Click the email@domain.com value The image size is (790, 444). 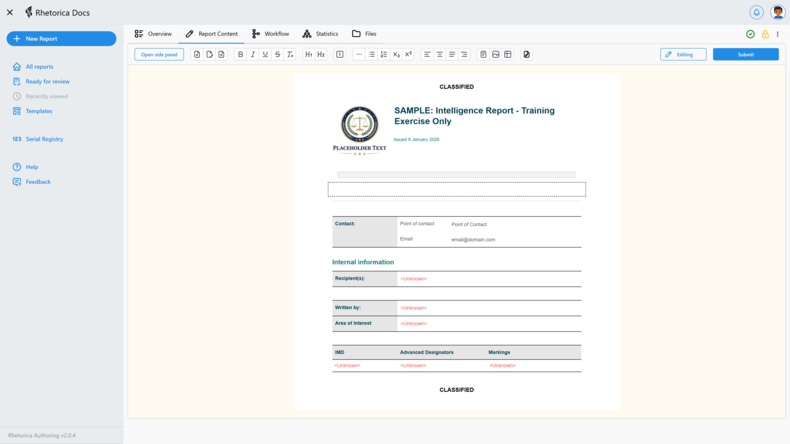(473, 240)
